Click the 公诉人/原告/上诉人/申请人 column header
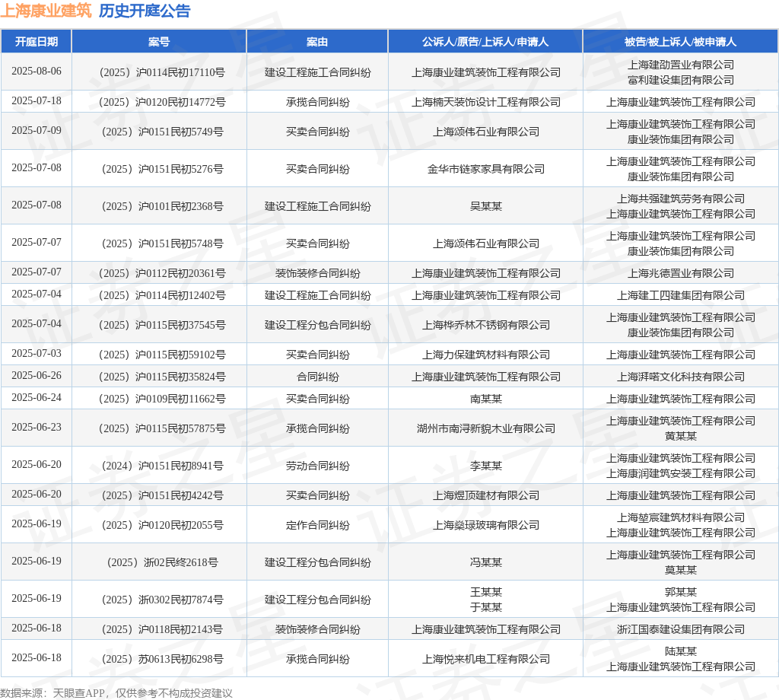The image size is (779, 700). tap(485, 42)
